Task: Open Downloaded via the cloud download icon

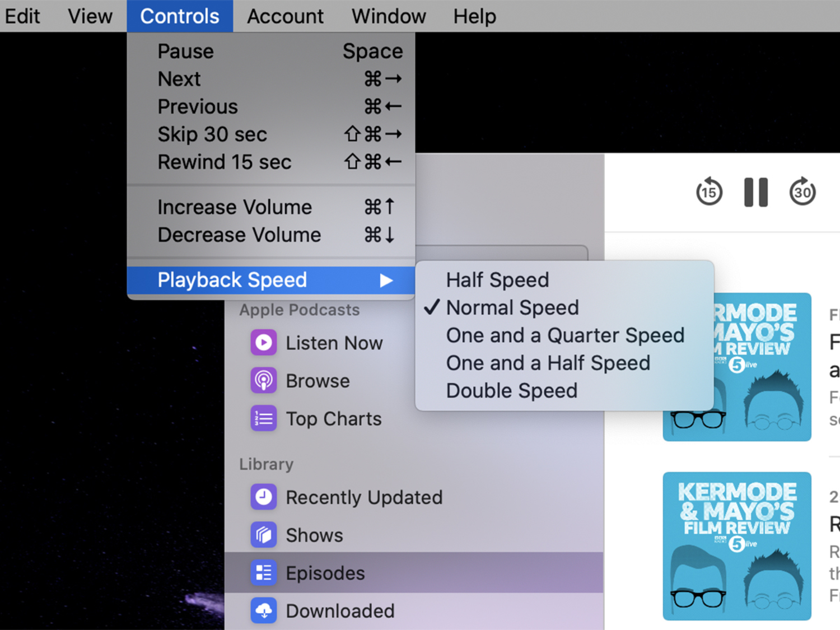Action: [263, 610]
